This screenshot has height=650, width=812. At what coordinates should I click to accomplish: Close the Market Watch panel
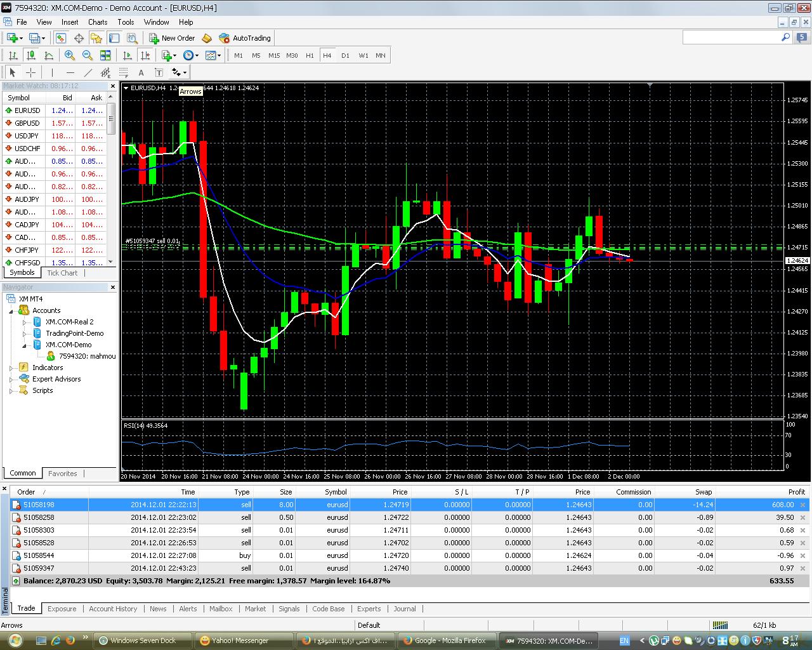[113, 86]
